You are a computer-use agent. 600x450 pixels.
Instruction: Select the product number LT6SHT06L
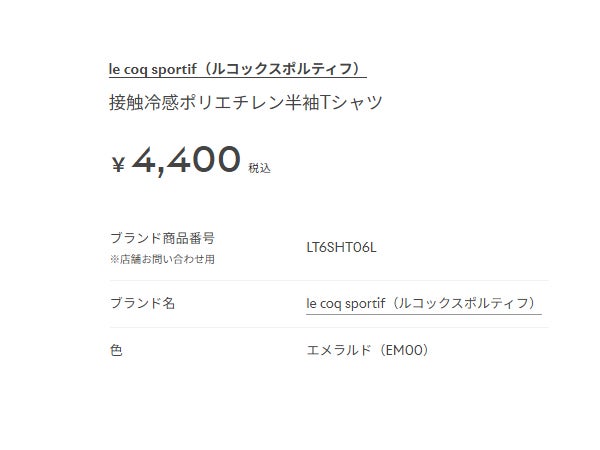(x=341, y=247)
